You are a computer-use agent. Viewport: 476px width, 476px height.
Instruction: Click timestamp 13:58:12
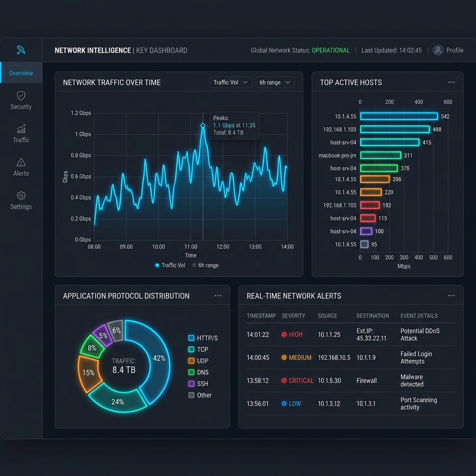(x=258, y=381)
